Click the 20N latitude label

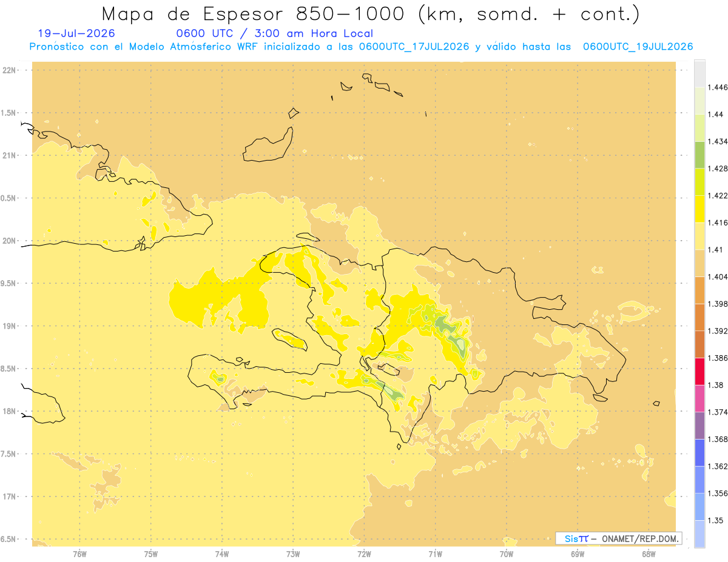(10, 241)
